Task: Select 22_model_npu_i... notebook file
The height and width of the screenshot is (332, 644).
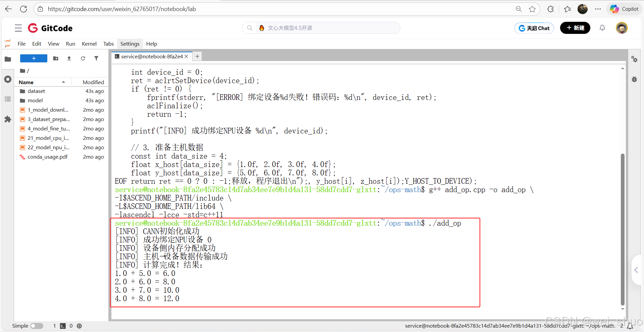Action: 62,148
